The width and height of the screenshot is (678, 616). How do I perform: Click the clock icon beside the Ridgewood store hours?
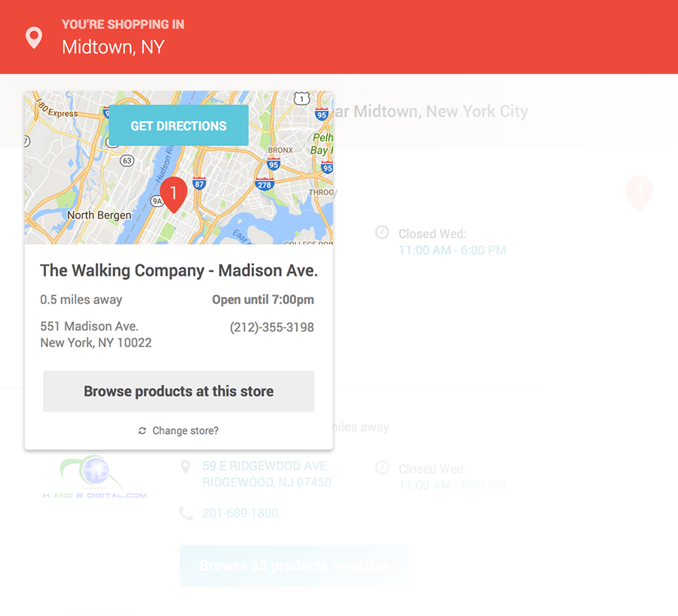point(382,468)
